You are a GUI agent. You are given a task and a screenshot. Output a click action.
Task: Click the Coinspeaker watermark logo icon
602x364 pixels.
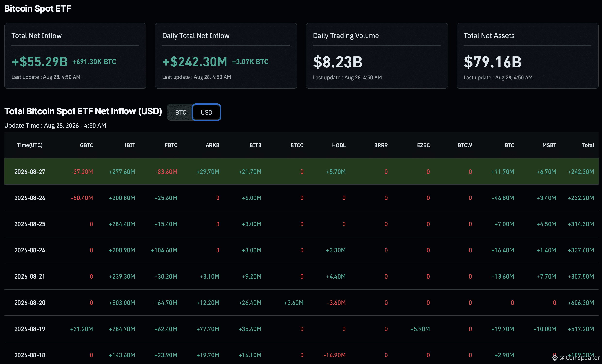click(555, 358)
